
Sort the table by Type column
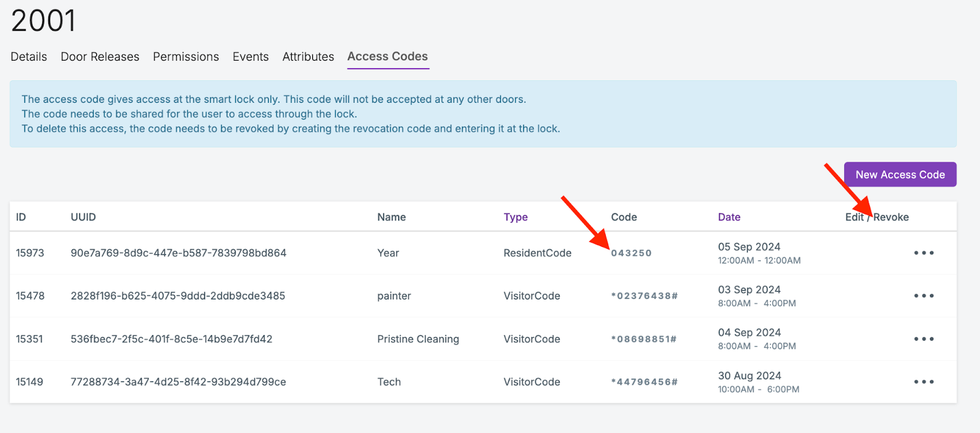click(x=515, y=217)
